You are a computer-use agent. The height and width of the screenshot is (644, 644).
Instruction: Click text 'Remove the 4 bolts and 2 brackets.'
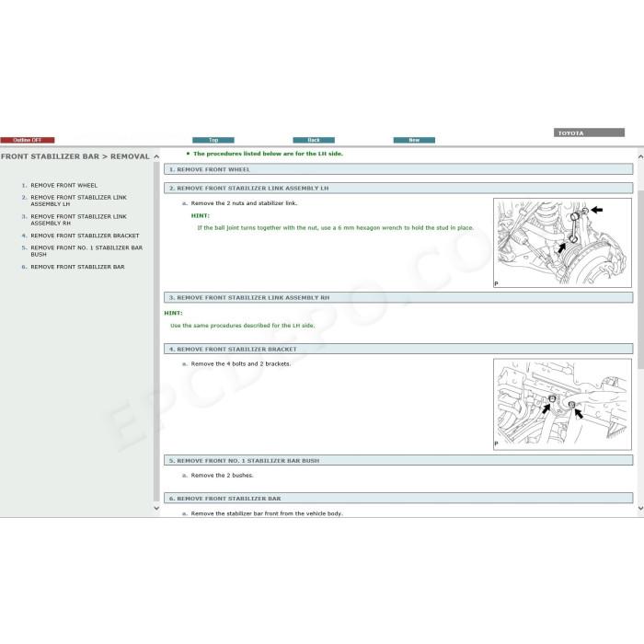[x=241, y=364]
